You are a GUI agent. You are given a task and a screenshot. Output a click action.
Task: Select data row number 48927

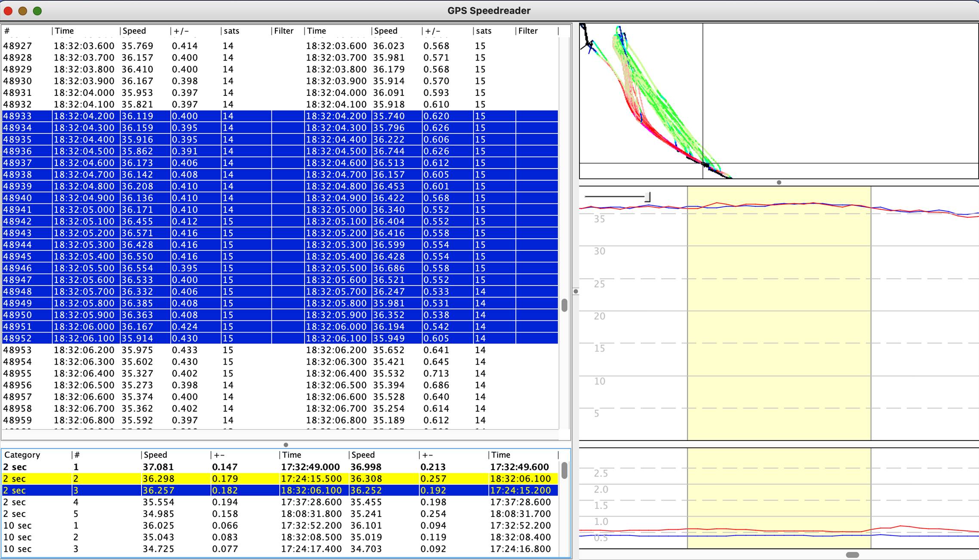[x=18, y=46]
